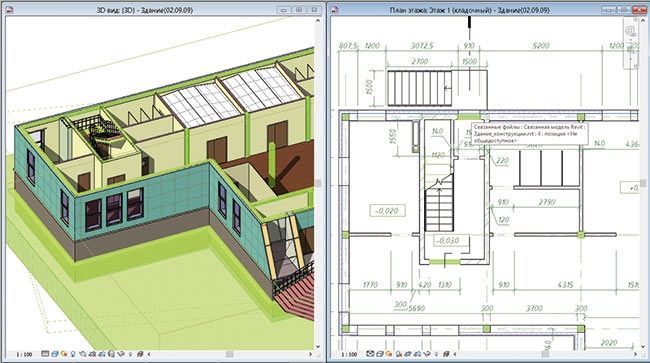Open Detail Level options in 3D view
650x363 pixels.
[45, 354]
